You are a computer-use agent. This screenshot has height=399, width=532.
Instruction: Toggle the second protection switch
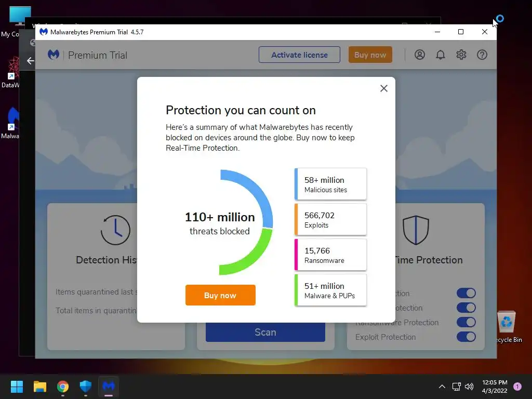[x=466, y=308]
